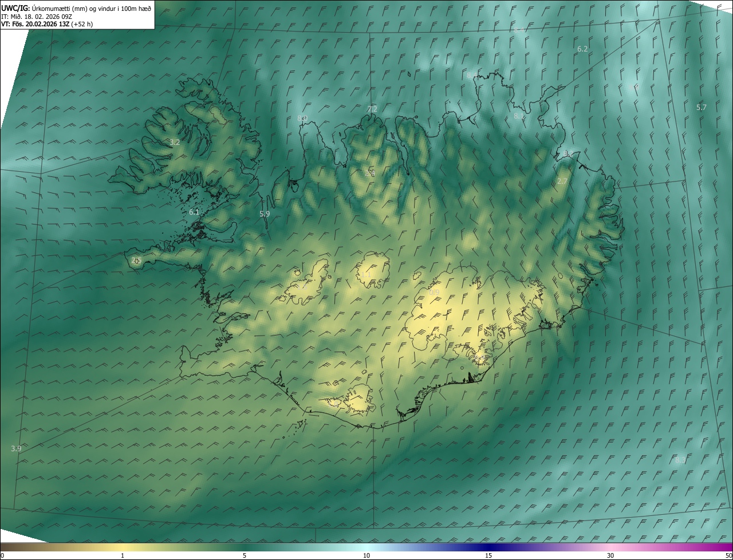Click the 30 tick label on the color scale
733x560 pixels.
[x=610, y=555]
